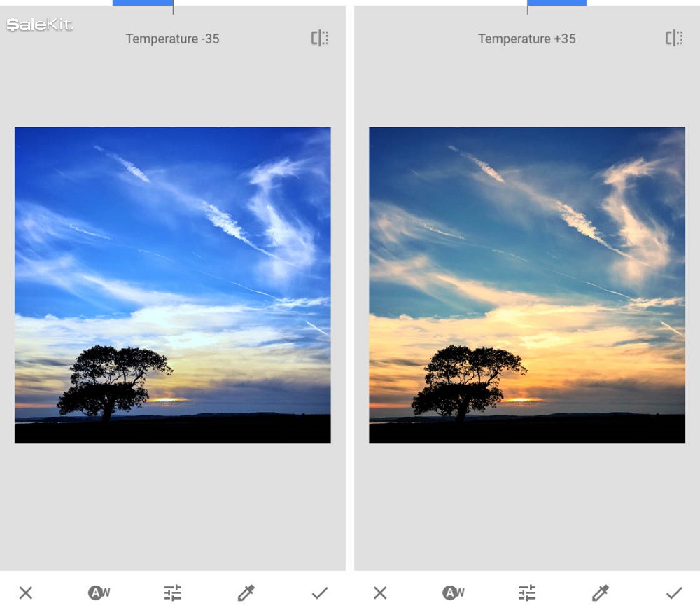700x615 pixels.
Task: Discard the edit on the Temperature +35 screen
Action: tap(380, 593)
